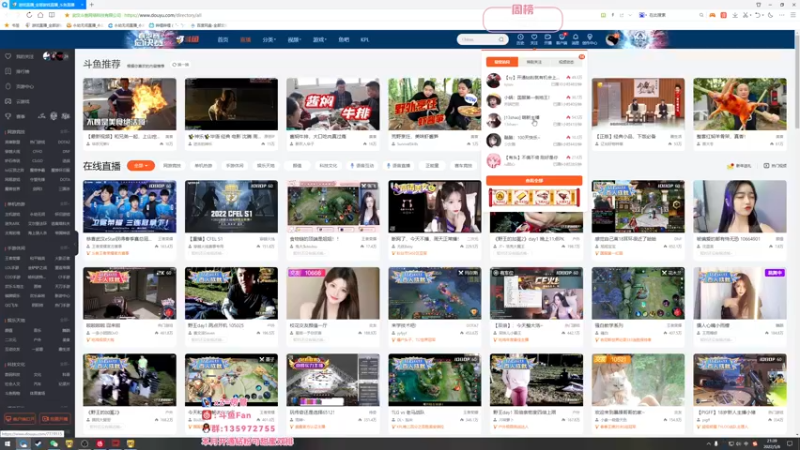Screen dimensions: 800x450
Task: Open the white cat stream thumbnail
Action: [x=638, y=380]
